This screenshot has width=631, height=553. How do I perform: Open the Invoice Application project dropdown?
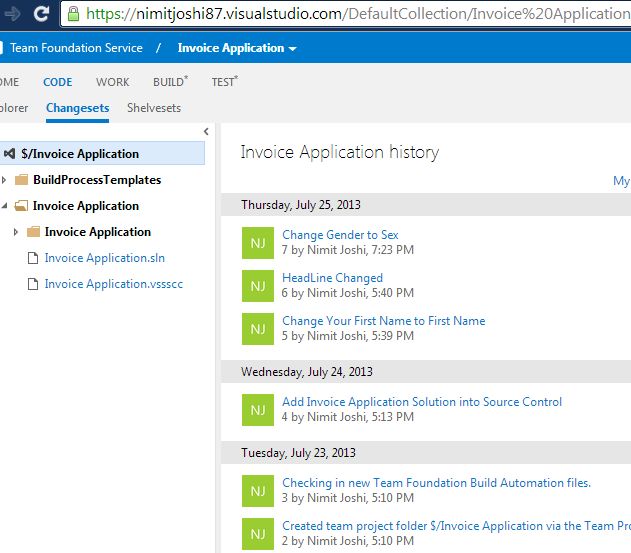click(237, 48)
